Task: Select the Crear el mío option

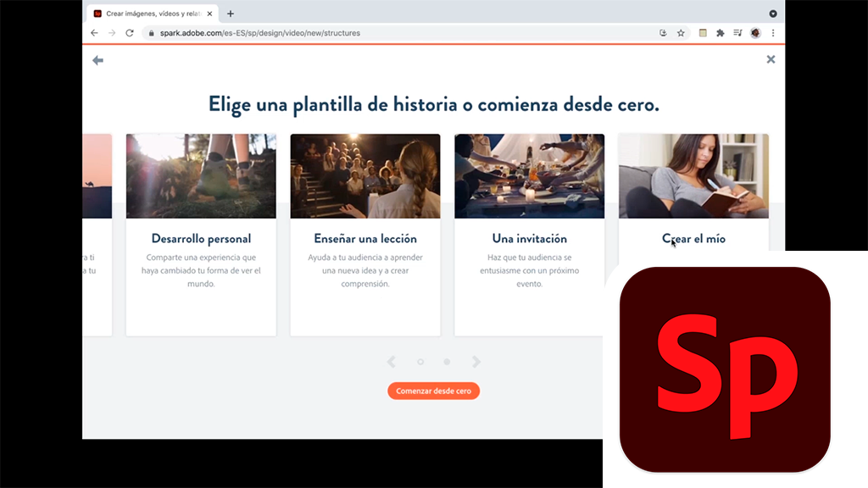Action: [693, 239]
